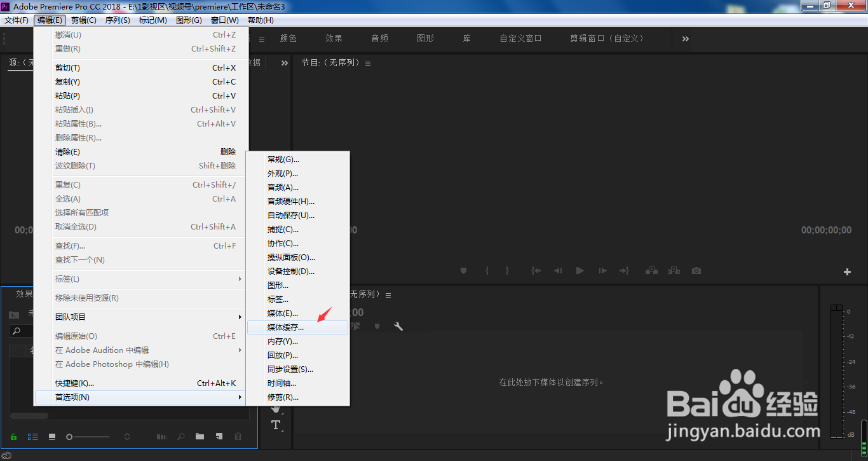Click the Add Marker icon in the monitor

click(463, 271)
